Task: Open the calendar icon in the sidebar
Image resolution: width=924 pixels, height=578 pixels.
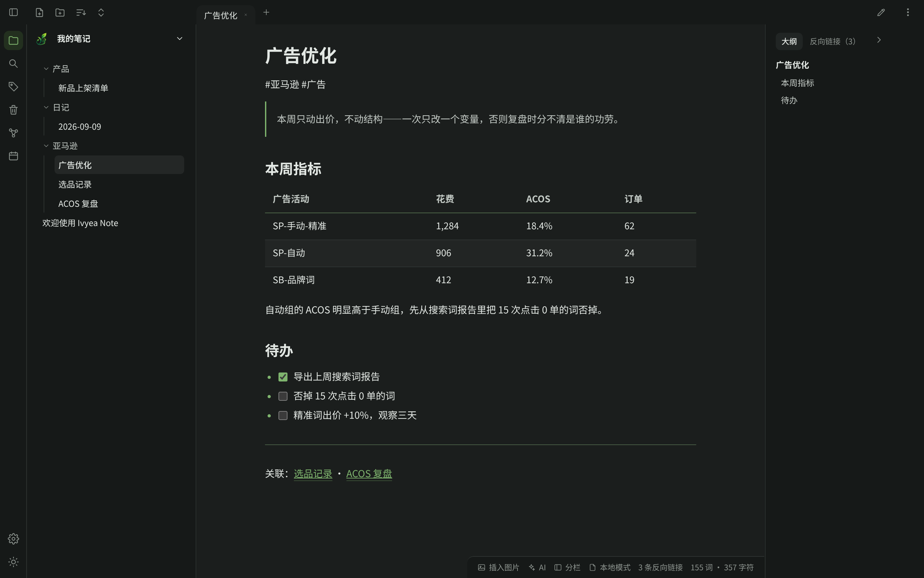Action: (x=13, y=156)
